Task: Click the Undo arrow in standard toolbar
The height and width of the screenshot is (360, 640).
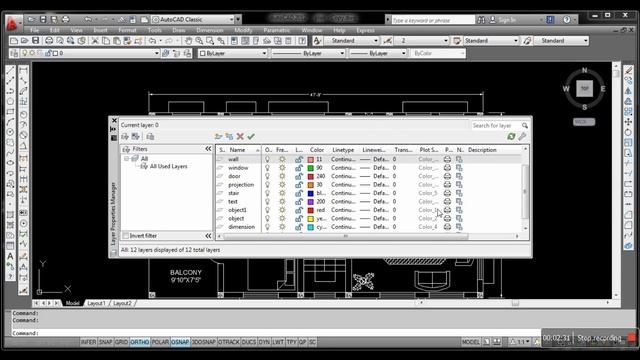Action: pos(152,41)
